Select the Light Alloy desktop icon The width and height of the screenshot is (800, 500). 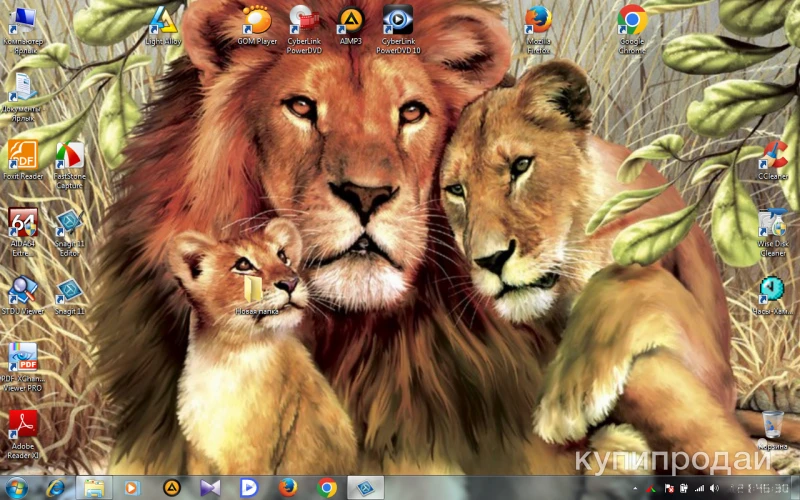pyautogui.click(x=161, y=20)
